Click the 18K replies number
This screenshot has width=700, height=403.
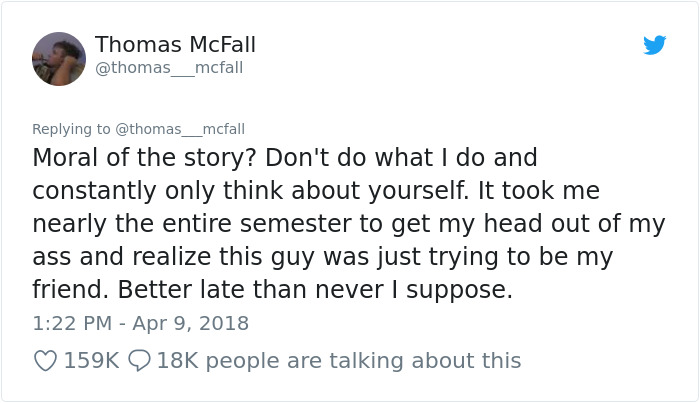point(179,361)
